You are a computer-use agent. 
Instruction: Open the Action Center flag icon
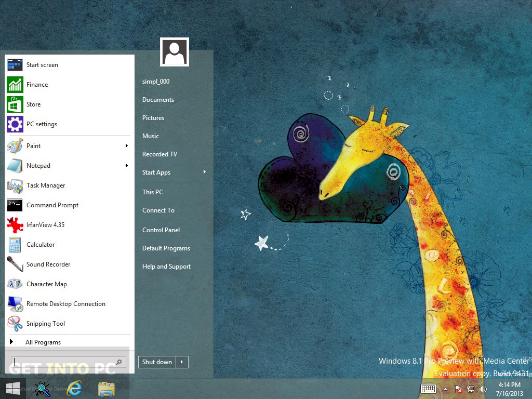pyautogui.click(x=458, y=389)
